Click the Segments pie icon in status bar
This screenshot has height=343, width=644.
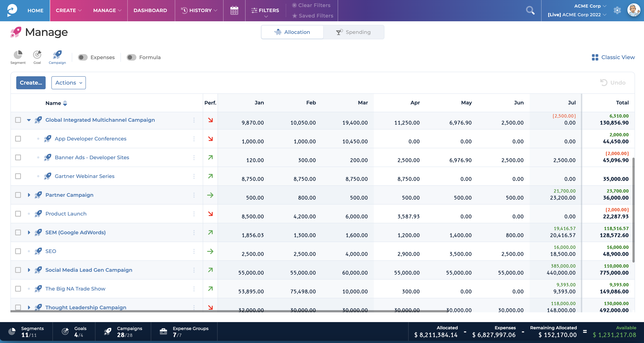12,331
